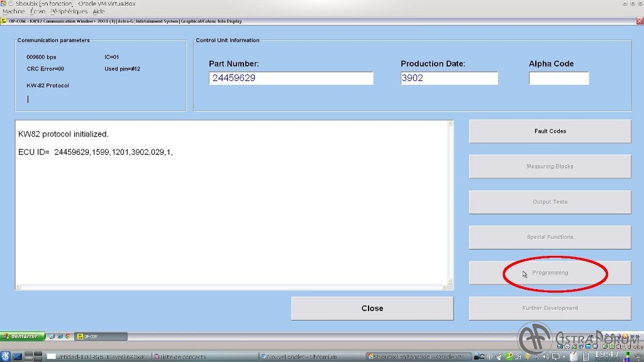
Task: Click the Chrome quick launch icon
Action: coord(68,336)
